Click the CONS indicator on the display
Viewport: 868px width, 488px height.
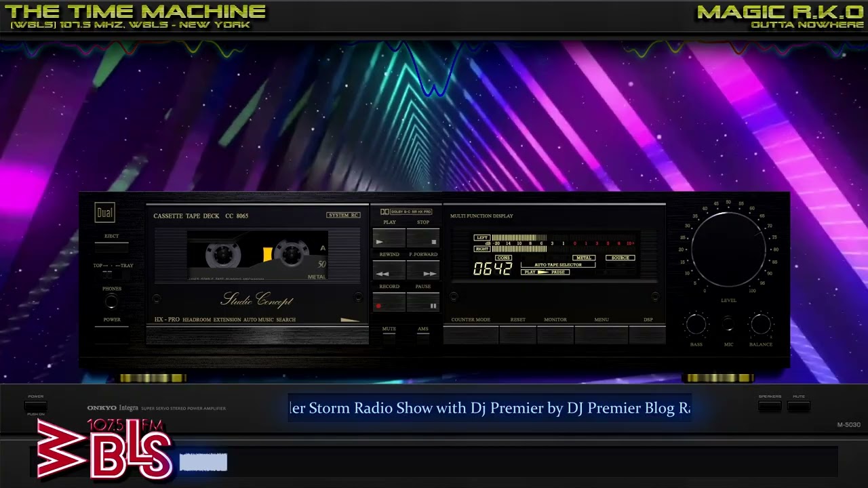[x=504, y=258]
